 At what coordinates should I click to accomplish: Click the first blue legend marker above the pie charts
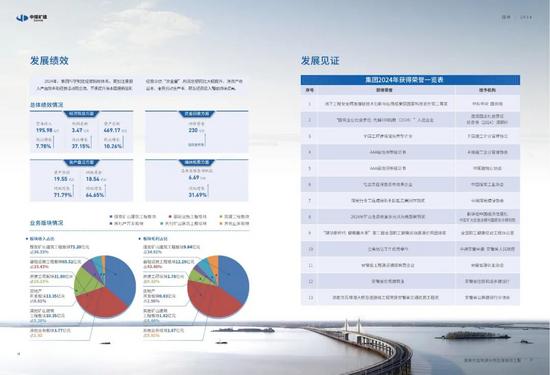(x=112, y=217)
